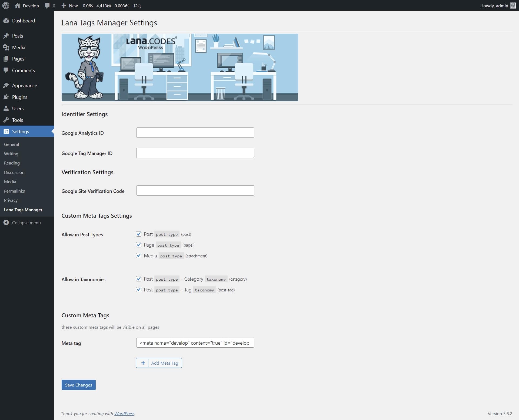Click the comments bubble icon in admin bar
This screenshot has width=519, height=420.
[x=47, y=5]
